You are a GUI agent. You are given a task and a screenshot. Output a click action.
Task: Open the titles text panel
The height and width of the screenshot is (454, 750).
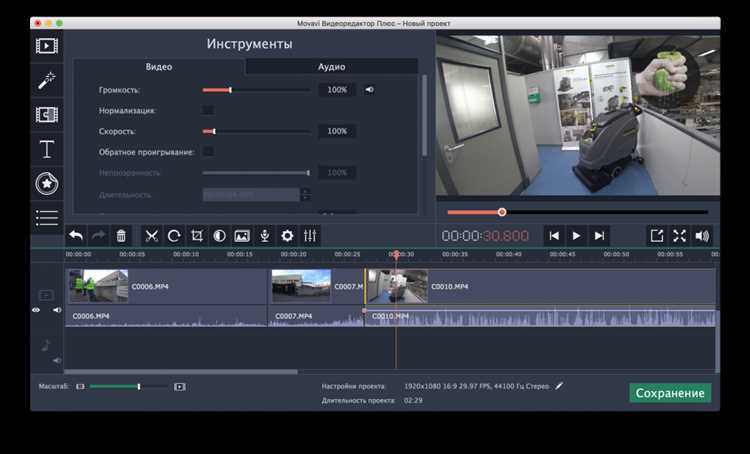point(47,149)
